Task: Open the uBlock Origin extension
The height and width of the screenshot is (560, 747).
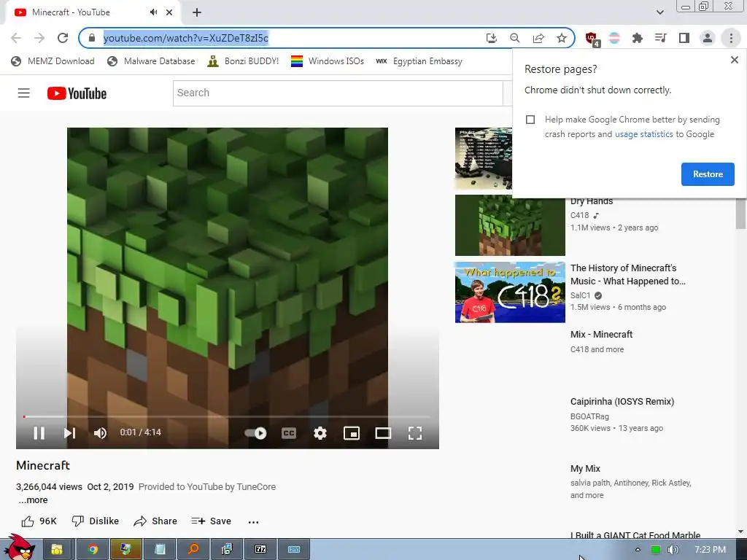Action: [592, 39]
